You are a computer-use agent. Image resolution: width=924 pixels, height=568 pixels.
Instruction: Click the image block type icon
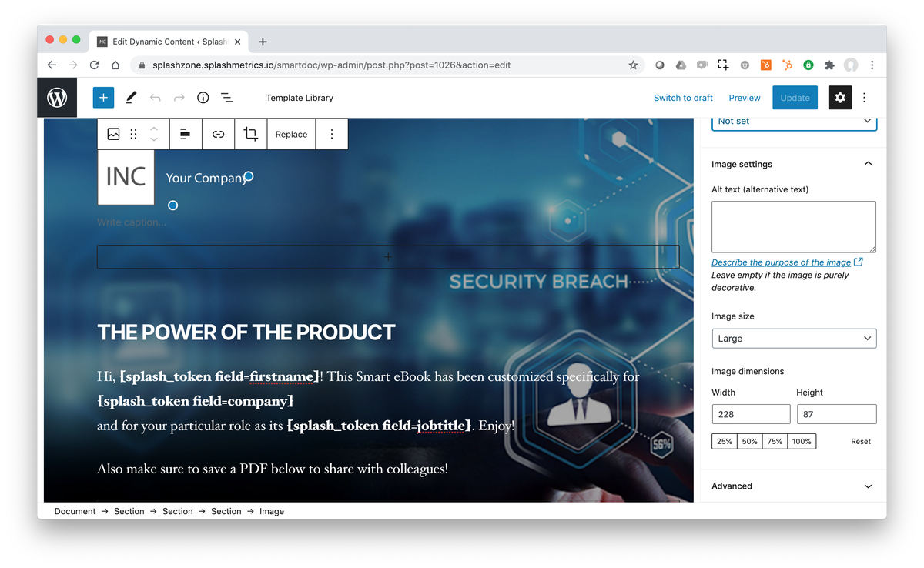pos(113,134)
